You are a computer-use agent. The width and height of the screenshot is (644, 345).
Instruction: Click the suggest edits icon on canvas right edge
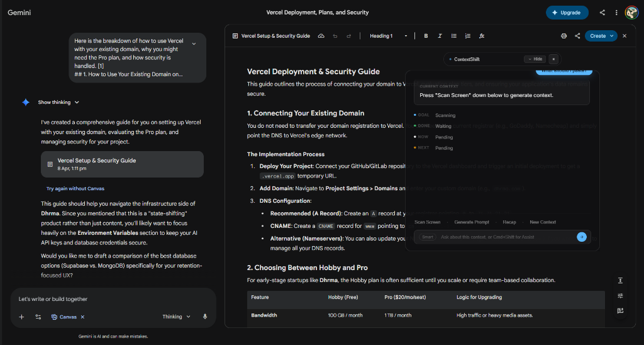[x=620, y=311]
